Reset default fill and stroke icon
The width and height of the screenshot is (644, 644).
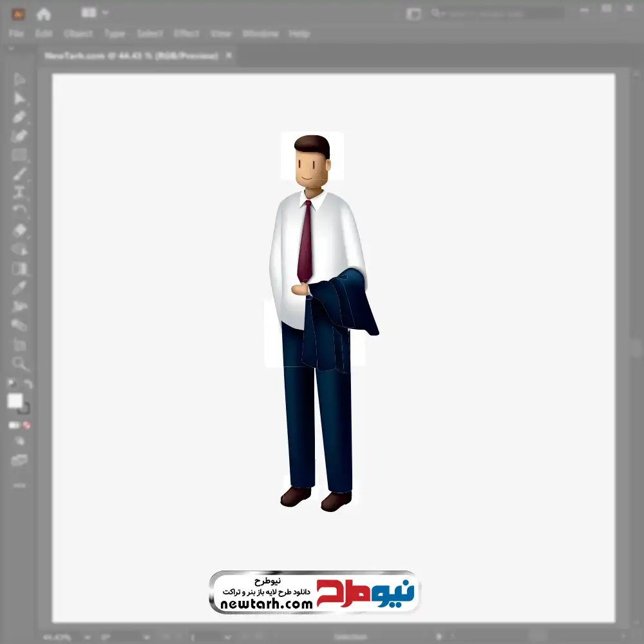point(12,383)
